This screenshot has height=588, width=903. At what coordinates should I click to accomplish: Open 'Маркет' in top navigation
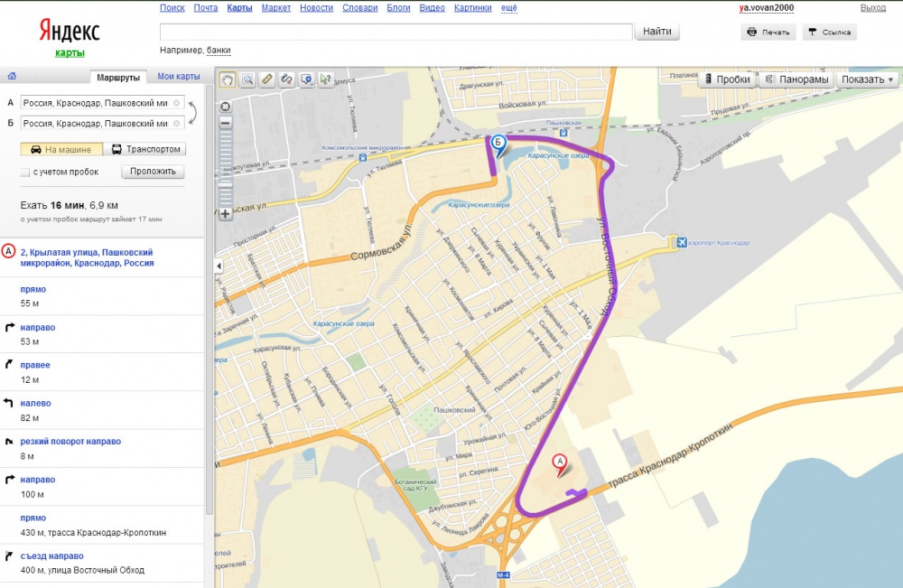[x=275, y=7]
